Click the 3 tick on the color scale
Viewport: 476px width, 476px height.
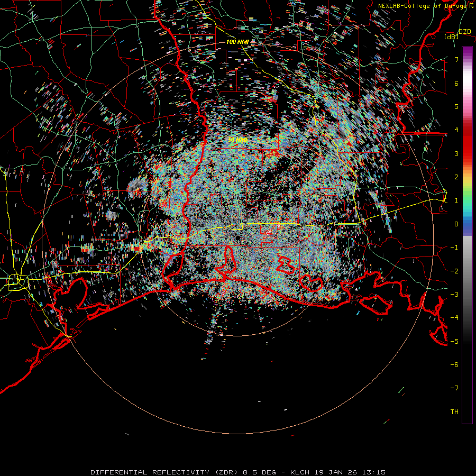point(456,153)
